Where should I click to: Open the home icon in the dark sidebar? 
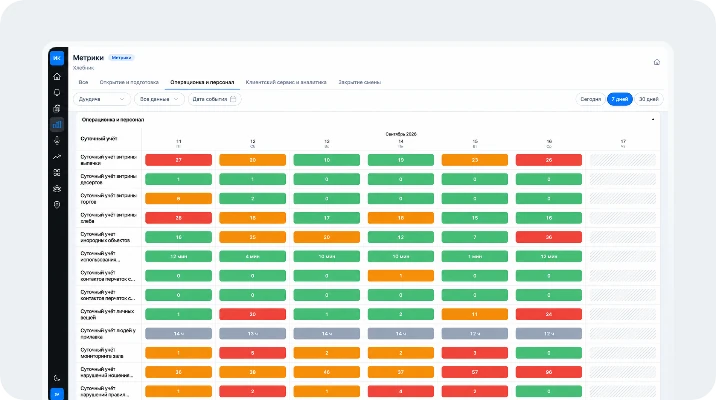tap(57, 76)
